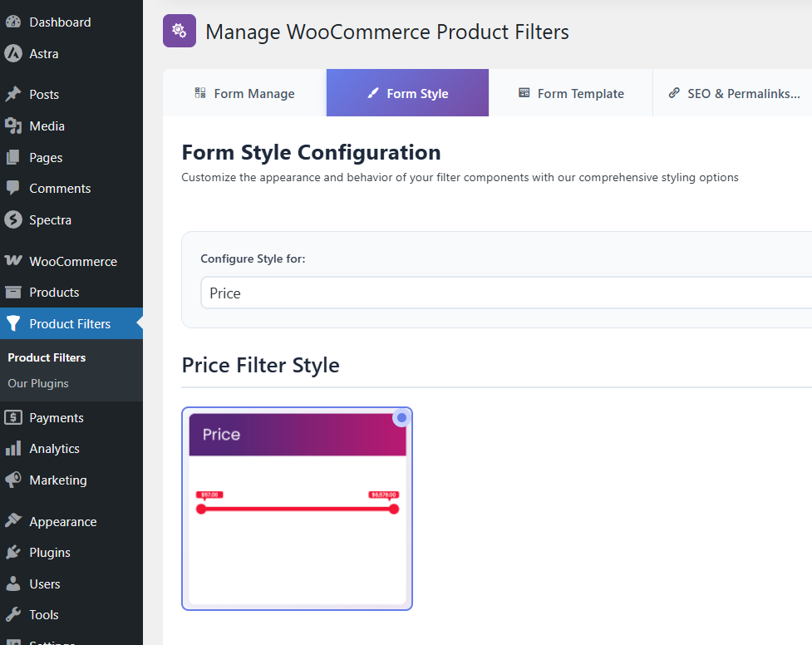Click the Spectra logo icon

click(13, 219)
